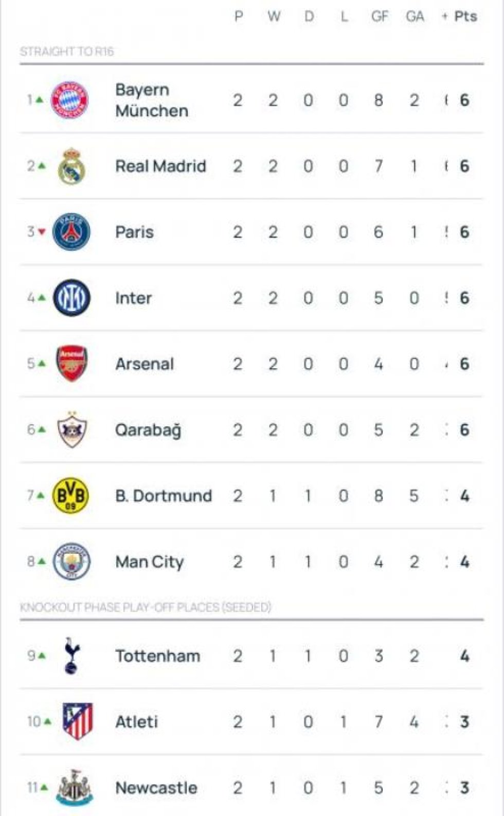Viewport: 504px width, 816px height.
Task: Click the Tottenham cockerel crest
Action: click(71, 656)
